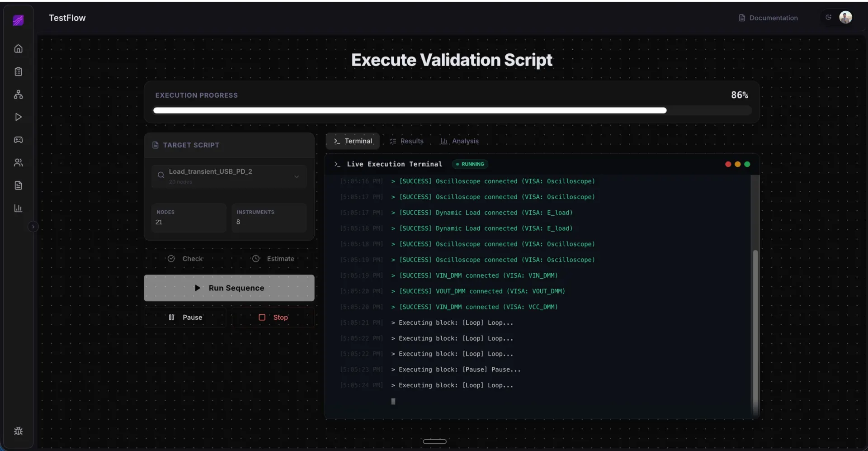Open the play/execute sidebar icon

point(18,117)
